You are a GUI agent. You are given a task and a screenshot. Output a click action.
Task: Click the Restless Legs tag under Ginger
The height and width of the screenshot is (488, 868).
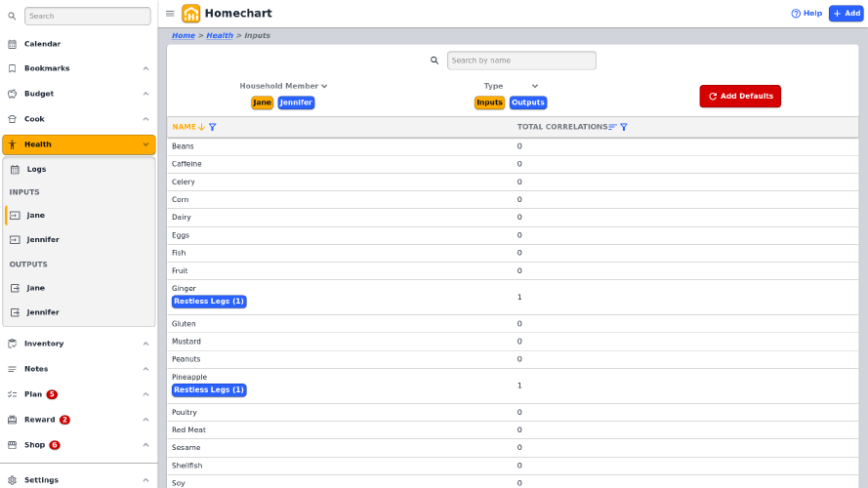coord(209,302)
